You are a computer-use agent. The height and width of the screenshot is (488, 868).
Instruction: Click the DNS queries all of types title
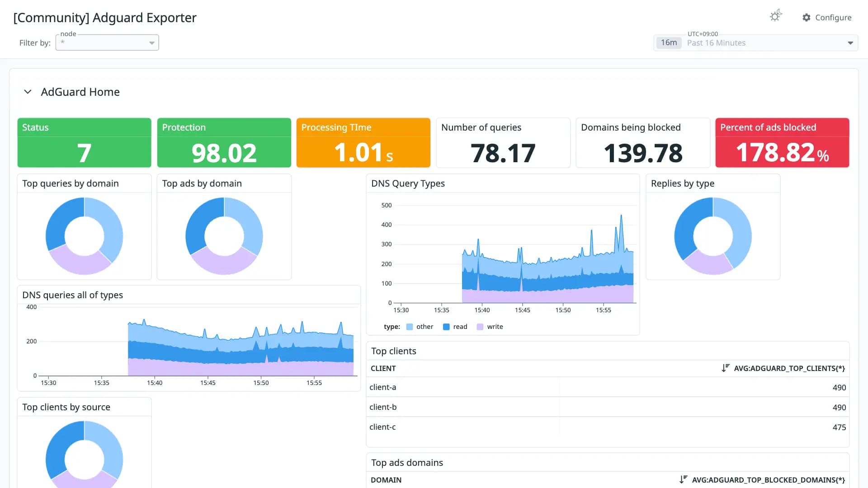(x=72, y=295)
